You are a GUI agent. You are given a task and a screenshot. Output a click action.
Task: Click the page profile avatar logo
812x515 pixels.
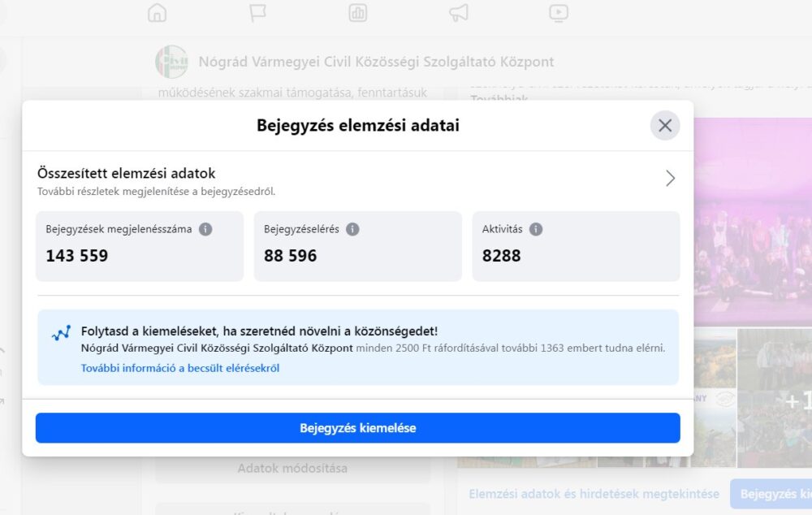pyautogui.click(x=171, y=62)
